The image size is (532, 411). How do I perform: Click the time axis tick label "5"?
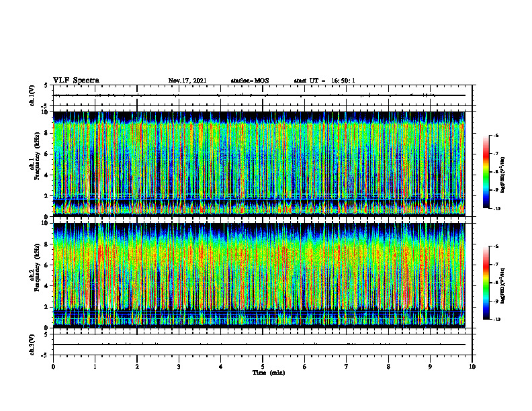263,367
